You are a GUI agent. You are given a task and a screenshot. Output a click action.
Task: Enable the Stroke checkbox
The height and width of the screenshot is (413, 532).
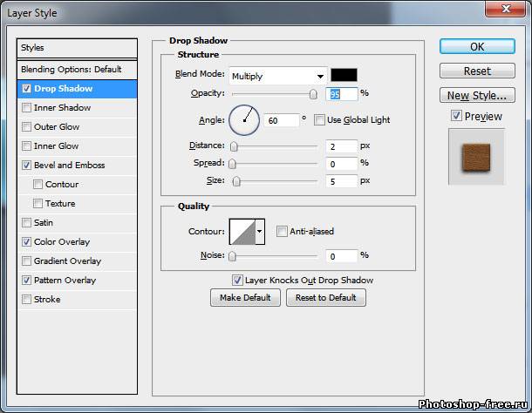pos(27,300)
